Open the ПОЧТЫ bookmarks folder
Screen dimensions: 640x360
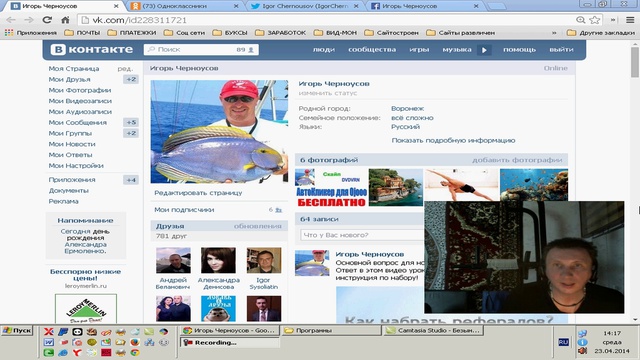click(x=82, y=33)
